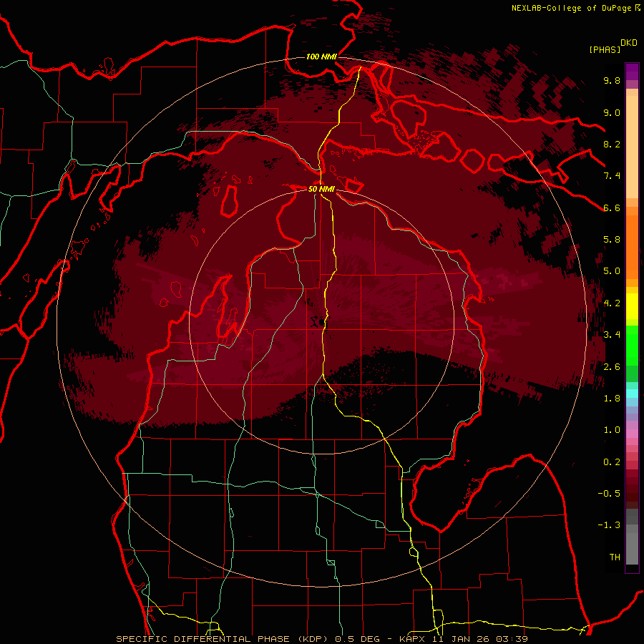
Task: Click the 0.2 legend value
Action: tap(612, 462)
